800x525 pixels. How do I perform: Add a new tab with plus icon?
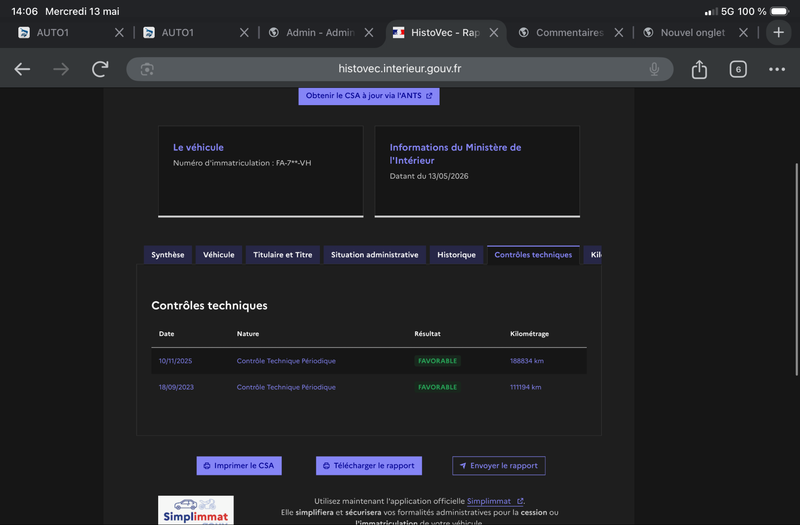coord(778,33)
